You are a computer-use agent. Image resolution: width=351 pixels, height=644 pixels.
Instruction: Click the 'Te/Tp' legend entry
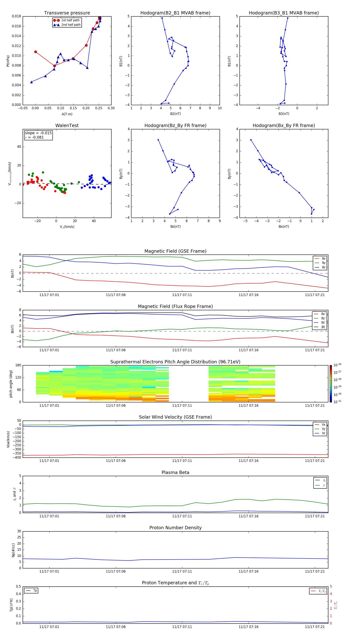(318, 591)
